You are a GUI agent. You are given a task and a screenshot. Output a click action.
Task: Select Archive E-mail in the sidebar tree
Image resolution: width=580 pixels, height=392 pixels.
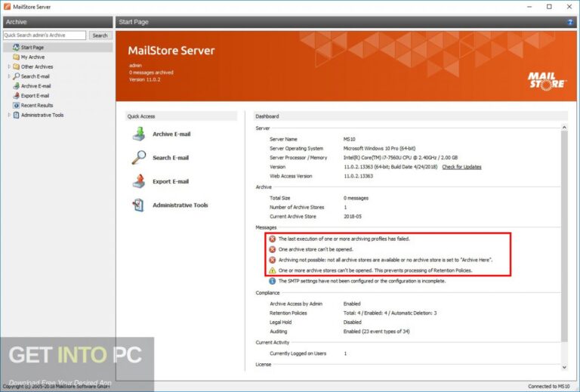36,86
